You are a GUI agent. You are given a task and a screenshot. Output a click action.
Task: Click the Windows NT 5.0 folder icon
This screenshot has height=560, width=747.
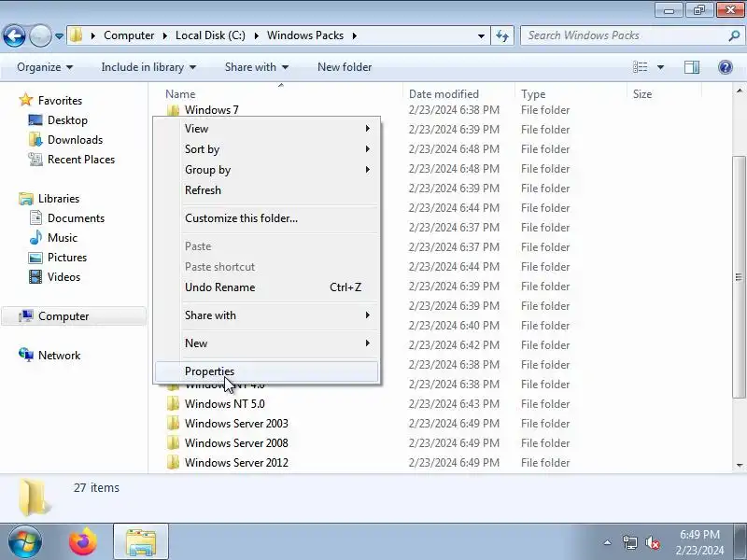pos(174,404)
